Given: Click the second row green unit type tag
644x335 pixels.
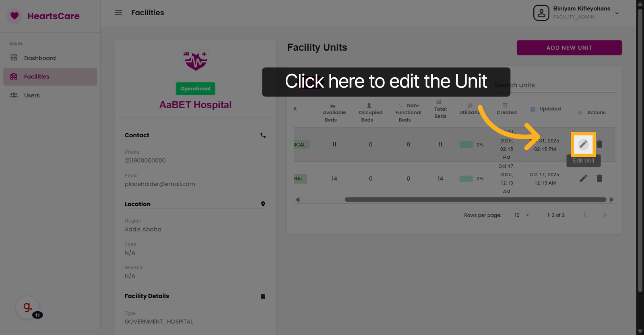Looking at the screenshot, I should coord(300,178).
